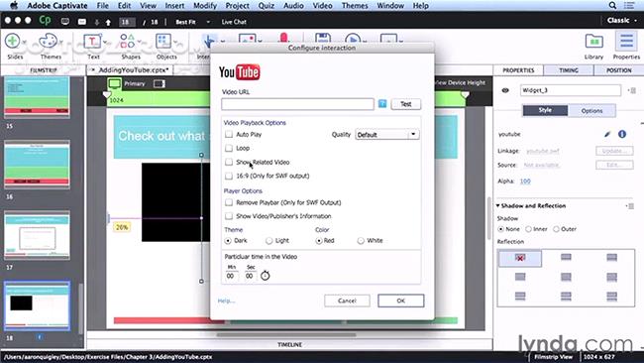
Task: Open the Best Fit zoom dropdown
Action: pos(193,22)
